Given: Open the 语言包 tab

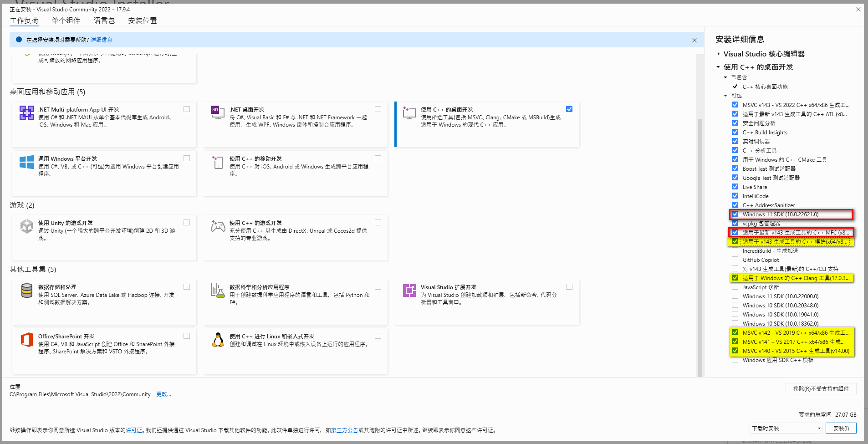Looking at the screenshot, I should coord(104,20).
